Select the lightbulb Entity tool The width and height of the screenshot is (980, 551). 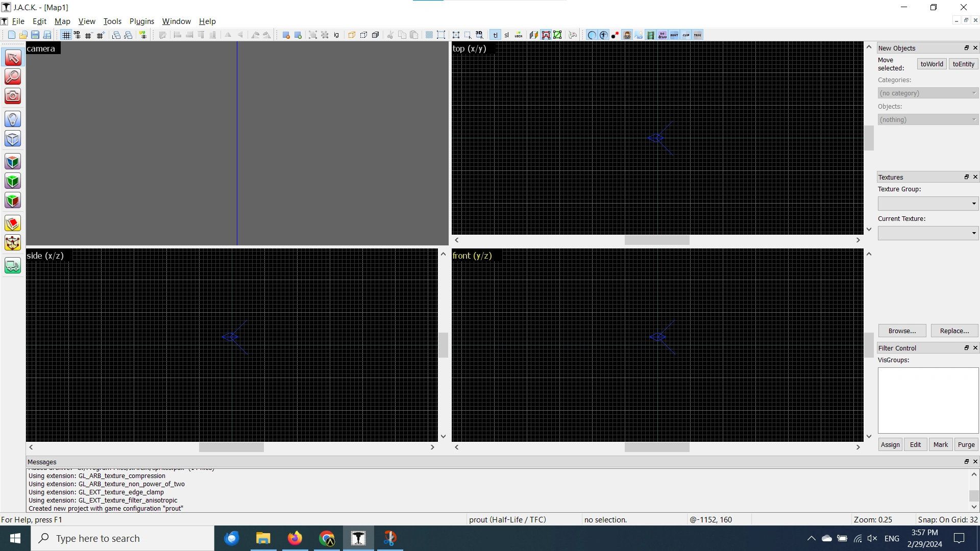pos(13,119)
